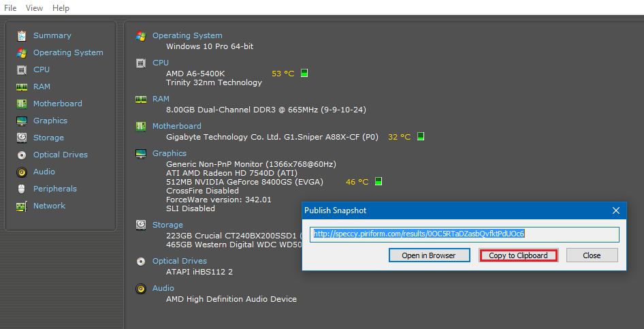Open the Storage drive icon in sidebar
This screenshot has height=329, width=644.
coord(21,138)
